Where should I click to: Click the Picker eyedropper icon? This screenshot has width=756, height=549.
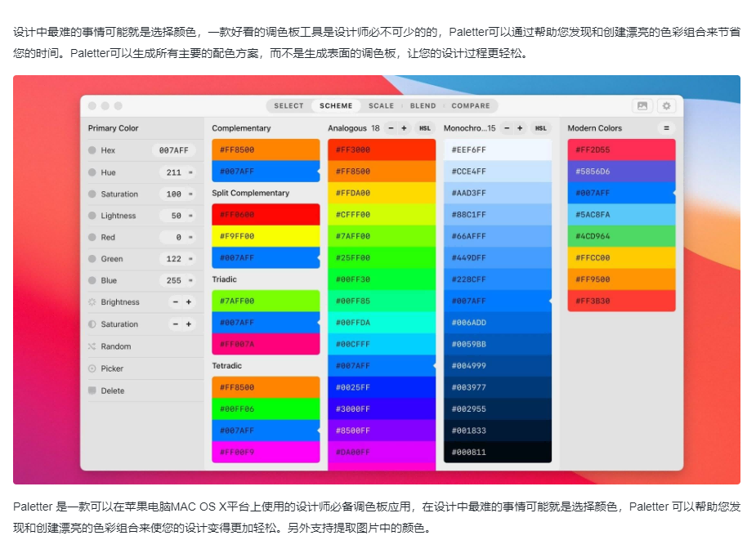coord(92,368)
